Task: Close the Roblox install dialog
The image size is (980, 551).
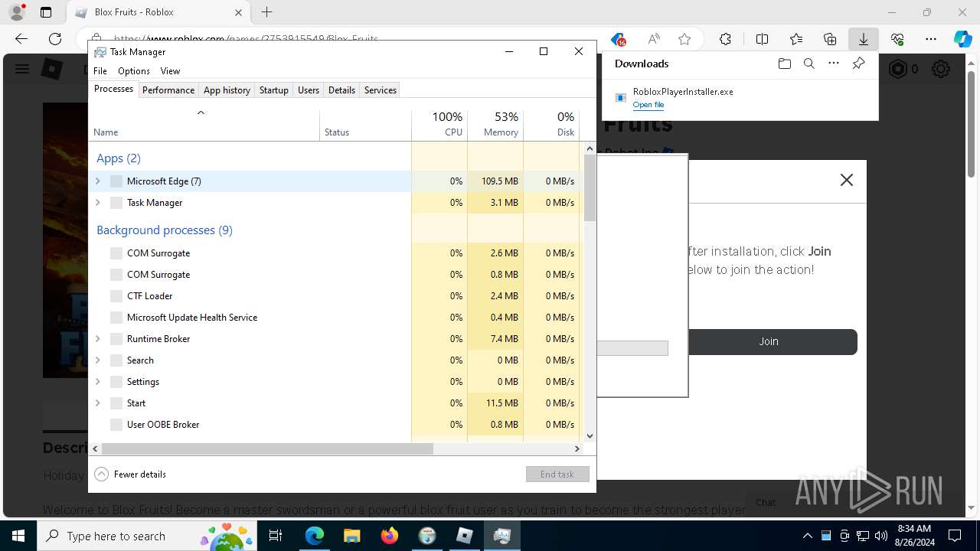Action: click(846, 180)
